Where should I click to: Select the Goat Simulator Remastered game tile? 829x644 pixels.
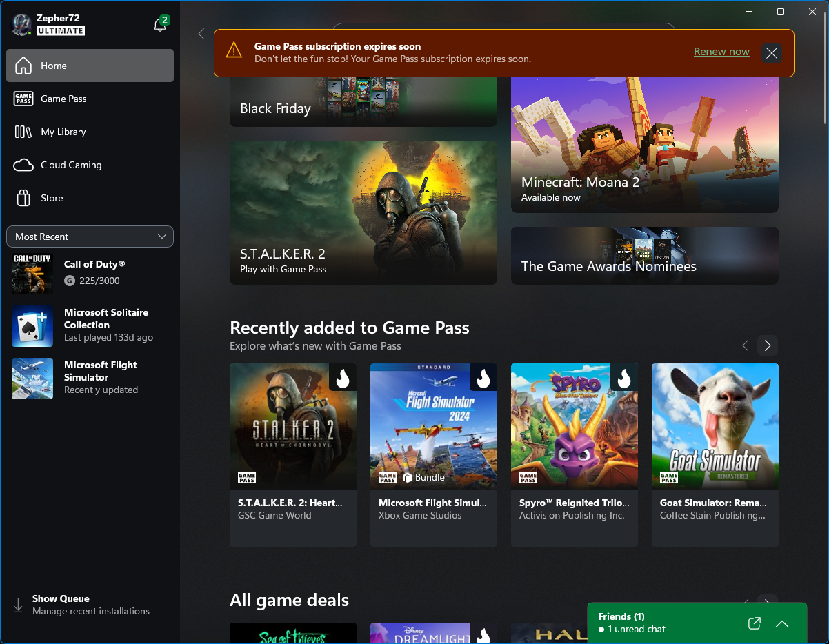coord(715,454)
